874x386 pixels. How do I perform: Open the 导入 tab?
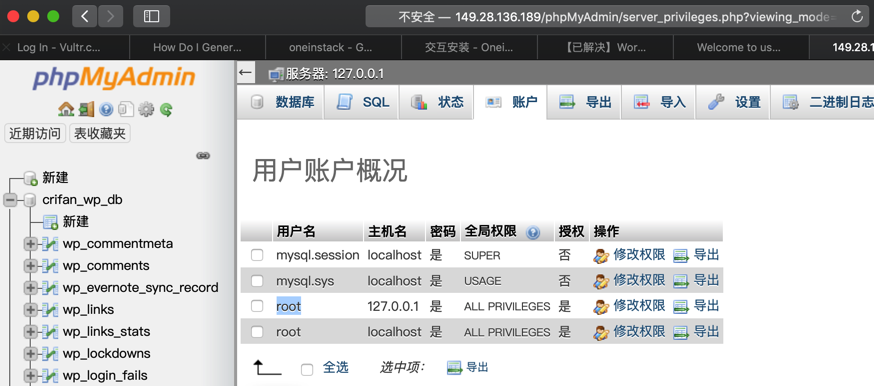[659, 102]
